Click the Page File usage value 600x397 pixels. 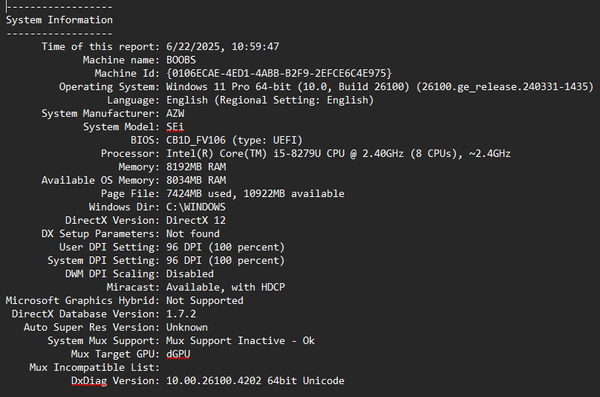[x=255, y=194]
